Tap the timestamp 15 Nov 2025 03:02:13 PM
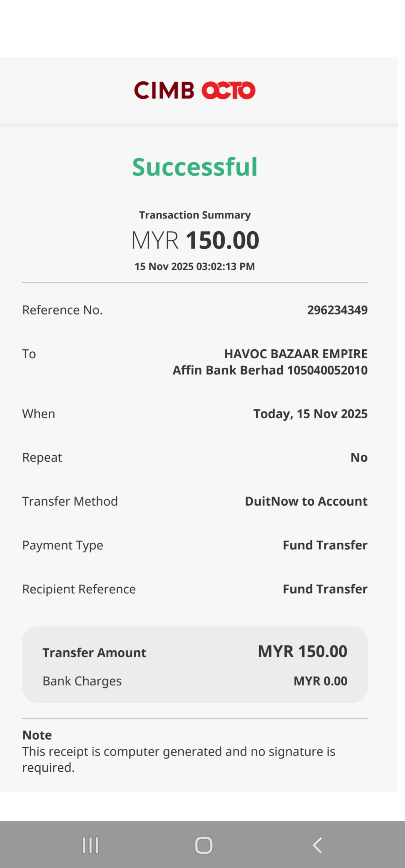Screen dimensions: 405x868 click(195, 266)
